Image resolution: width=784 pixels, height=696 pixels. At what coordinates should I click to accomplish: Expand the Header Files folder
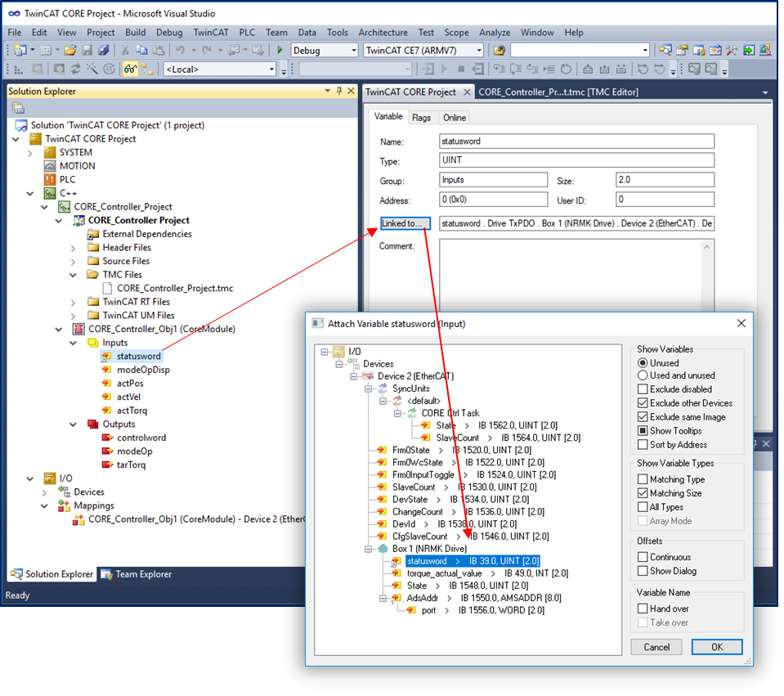click(73, 248)
